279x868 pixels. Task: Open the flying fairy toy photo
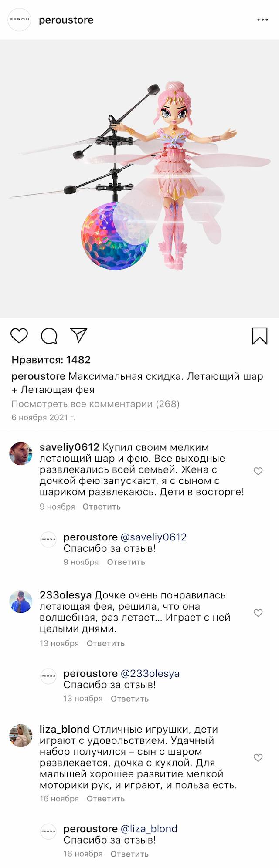[139, 179]
